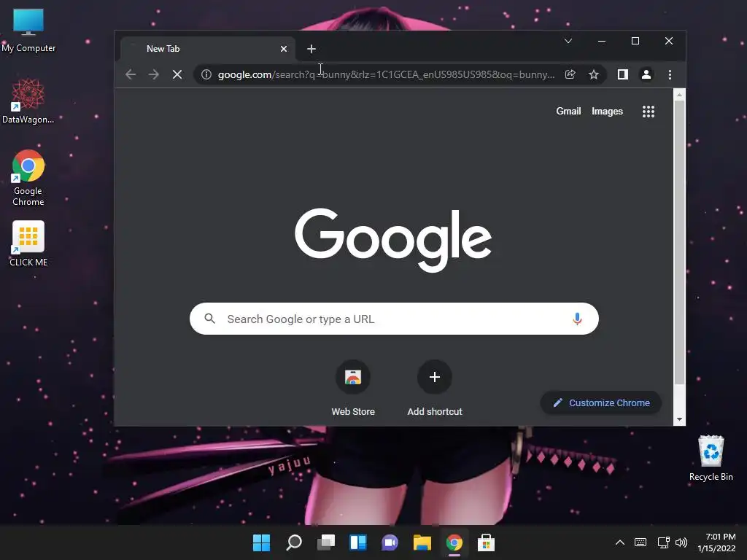Open Gmail link
This screenshot has width=747, height=560.
(568, 111)
